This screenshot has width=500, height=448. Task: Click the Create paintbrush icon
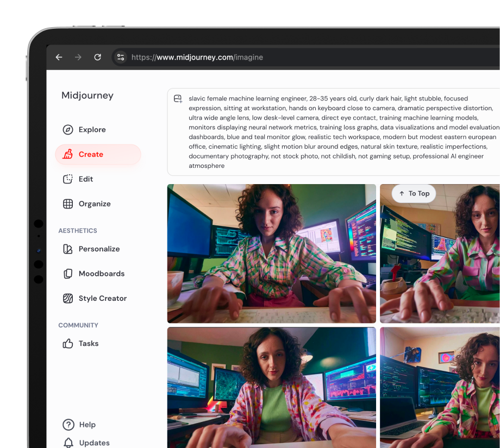pos(67,154)
